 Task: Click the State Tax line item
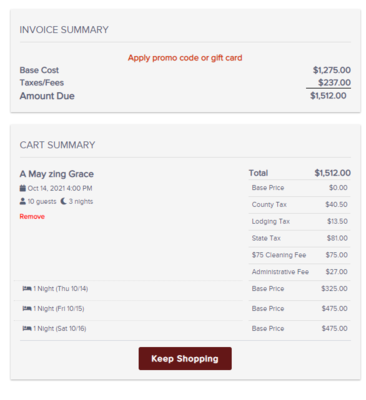pyautogui.click(x=299, y=238)
